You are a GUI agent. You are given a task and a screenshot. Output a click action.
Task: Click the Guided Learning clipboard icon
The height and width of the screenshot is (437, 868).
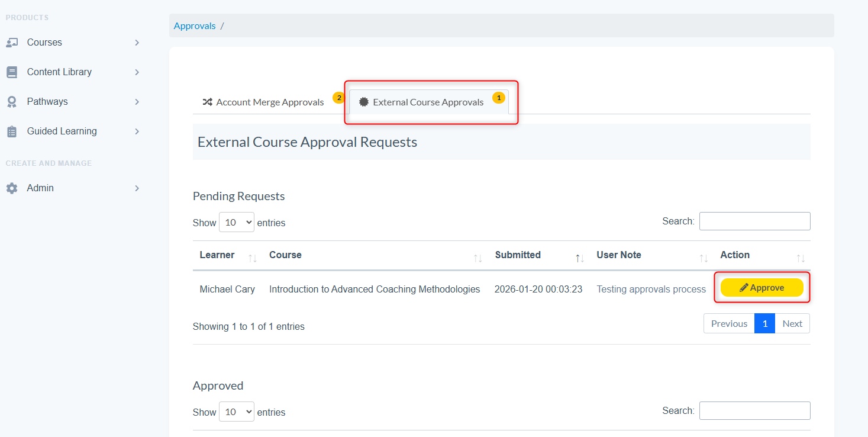click(12, 131)
